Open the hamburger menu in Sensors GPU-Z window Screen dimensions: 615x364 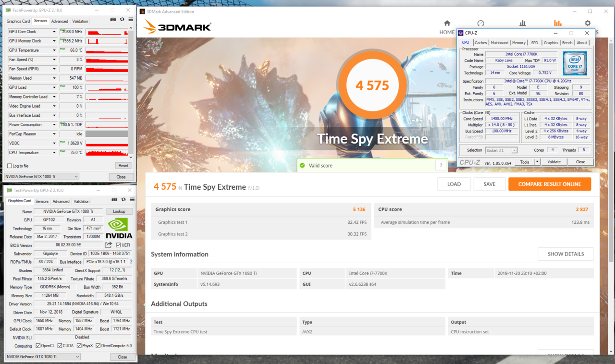pos(131,20)
